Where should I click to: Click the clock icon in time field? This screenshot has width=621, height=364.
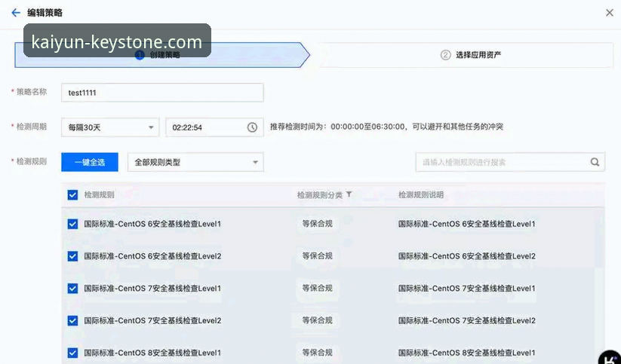click(252, 127)
